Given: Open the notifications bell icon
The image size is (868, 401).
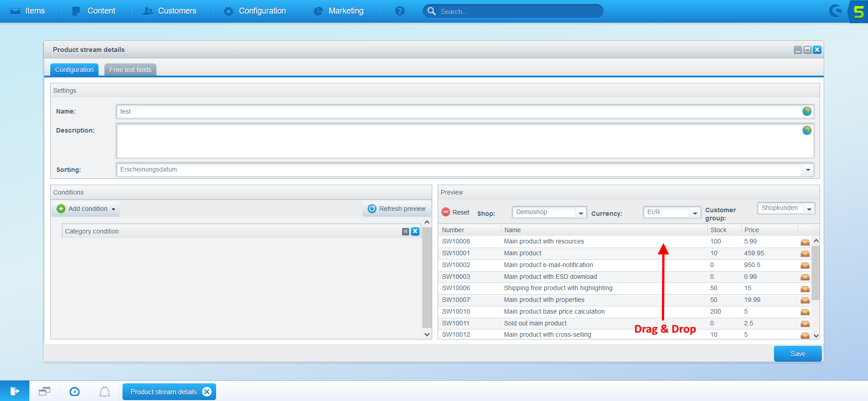Looking at the screenshot, I should pos(104,391).
